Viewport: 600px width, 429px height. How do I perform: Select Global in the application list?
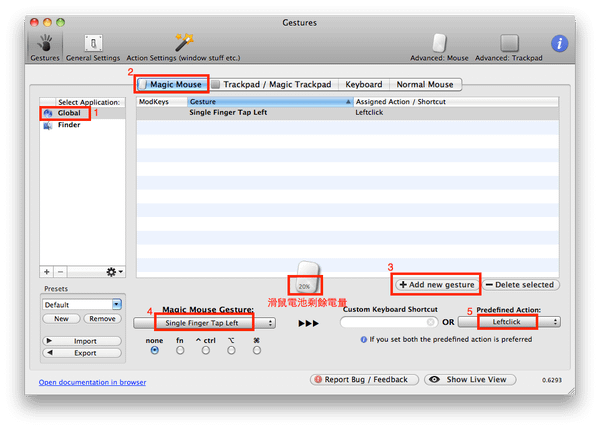coord(82,113)
